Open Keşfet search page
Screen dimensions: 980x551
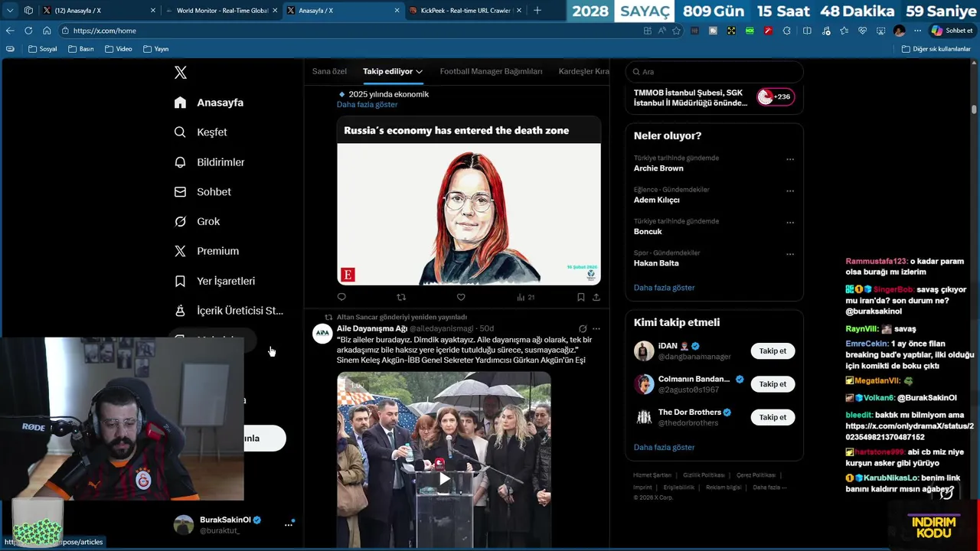pos(201,132)
